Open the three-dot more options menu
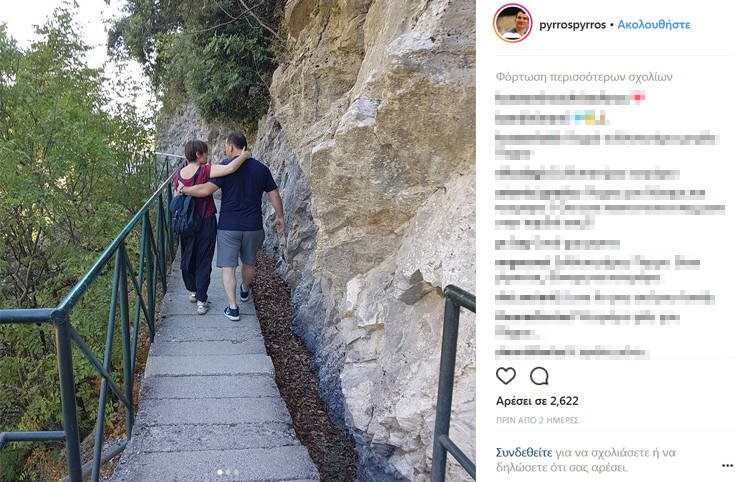The image size is (735, 482). pos(727,466)
